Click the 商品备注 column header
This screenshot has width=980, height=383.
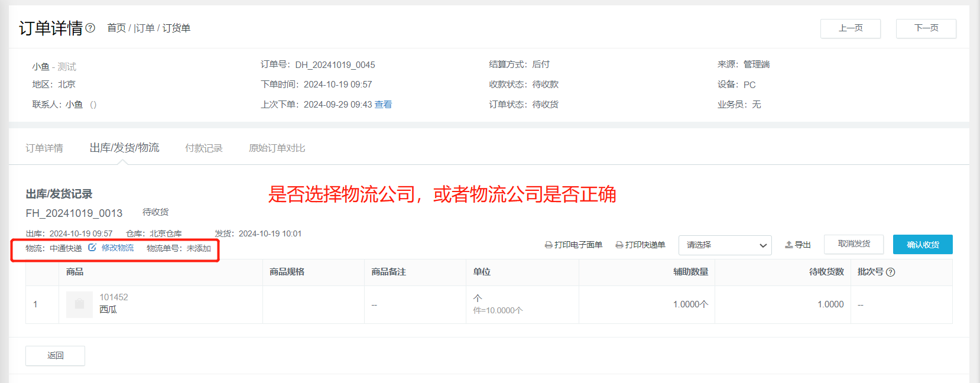(x=388, y=272)
